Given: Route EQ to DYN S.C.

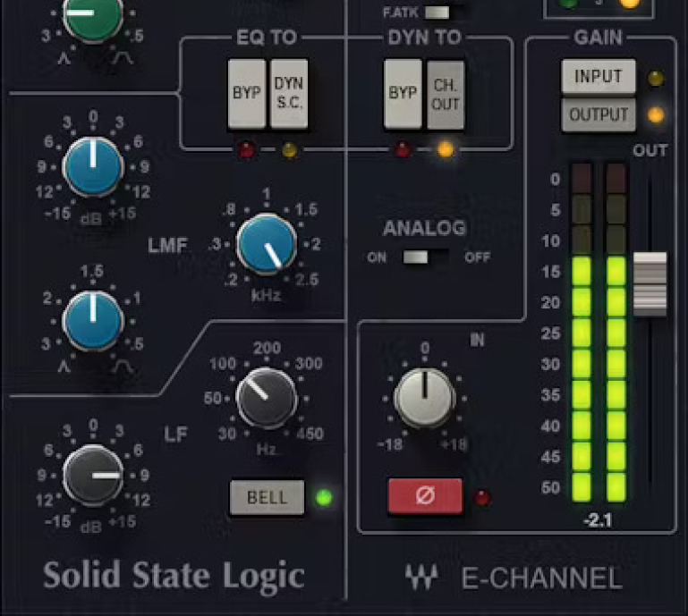Looking at the screenshot, I should pyautogui.click(x=288, y=93).
